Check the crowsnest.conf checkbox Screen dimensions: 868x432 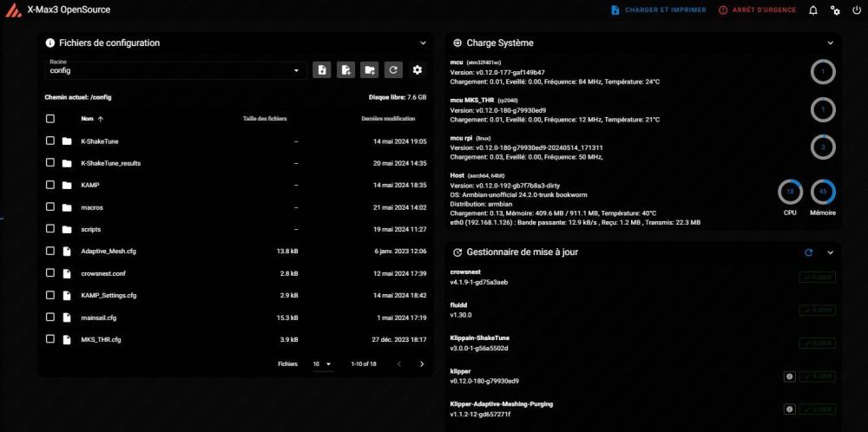50,272
